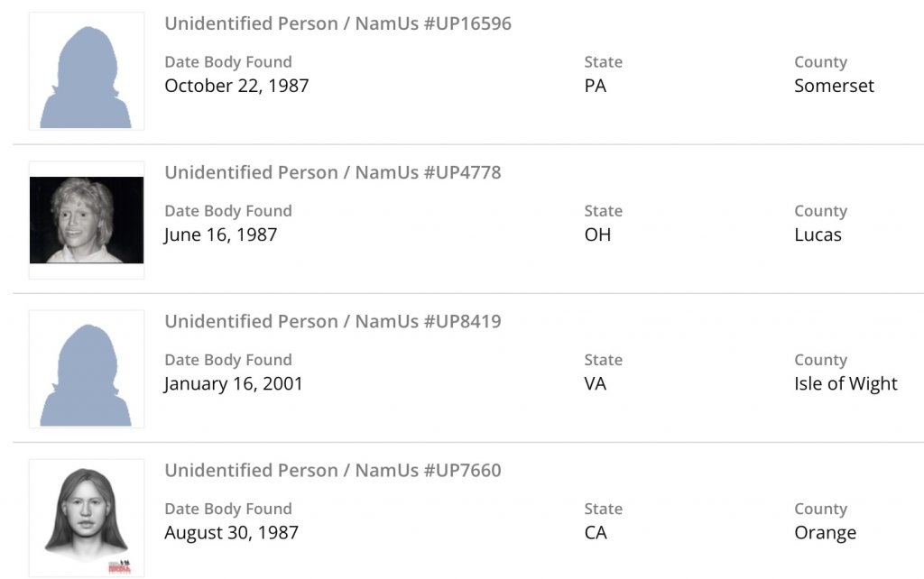Click the county value Somerset
Viewport: 924px width, 579px height.
pos(834,86)
